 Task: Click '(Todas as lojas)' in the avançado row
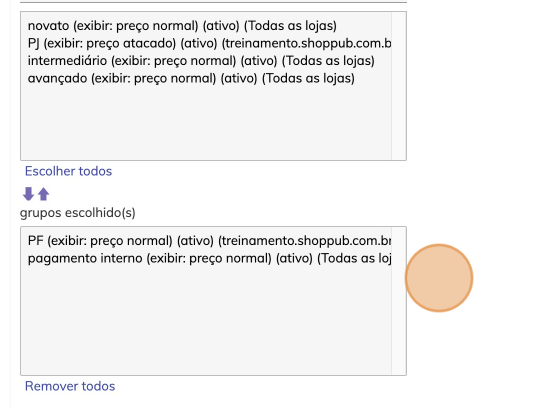[308, 78]
